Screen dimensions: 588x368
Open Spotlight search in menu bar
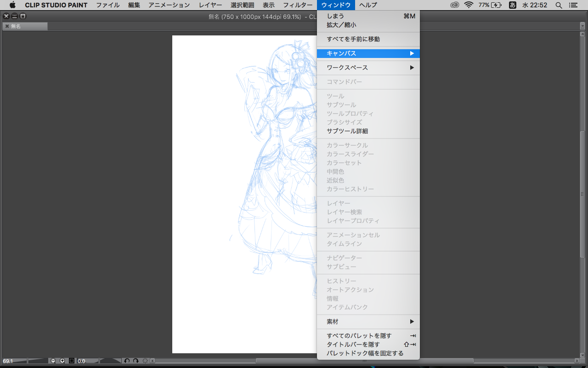559,5
